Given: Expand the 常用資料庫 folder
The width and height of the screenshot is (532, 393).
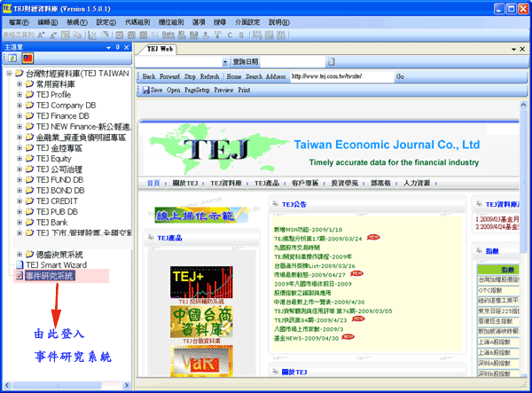Looking at the screenshot, I should (20, 83).
